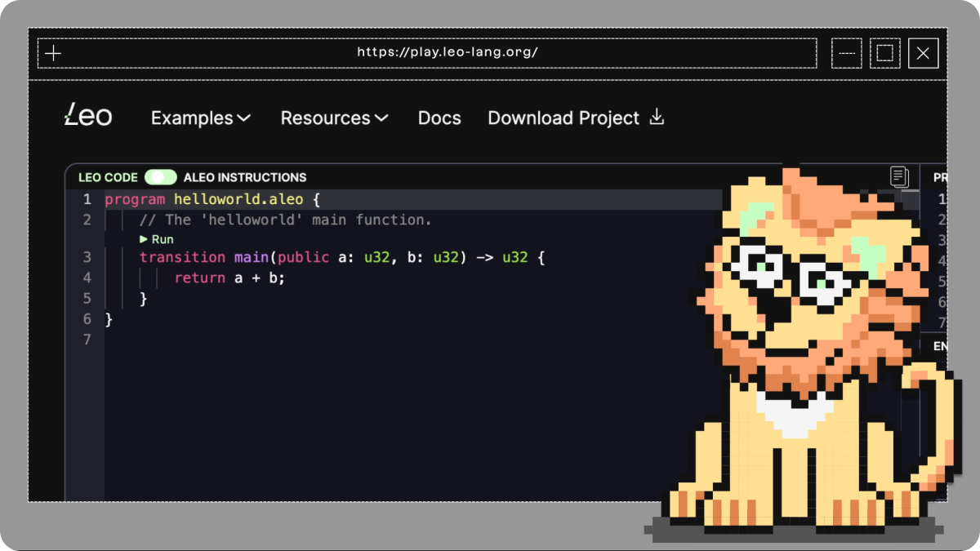Toggle the Leo Code / Aleo Instructions switch
This screenshot has width=980, height=551.
160,177
